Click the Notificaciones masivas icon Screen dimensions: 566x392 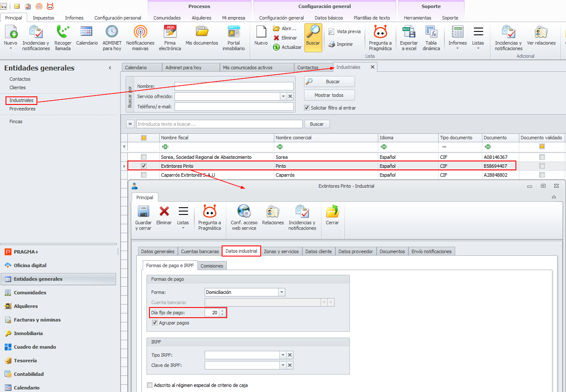coord(140,38)
